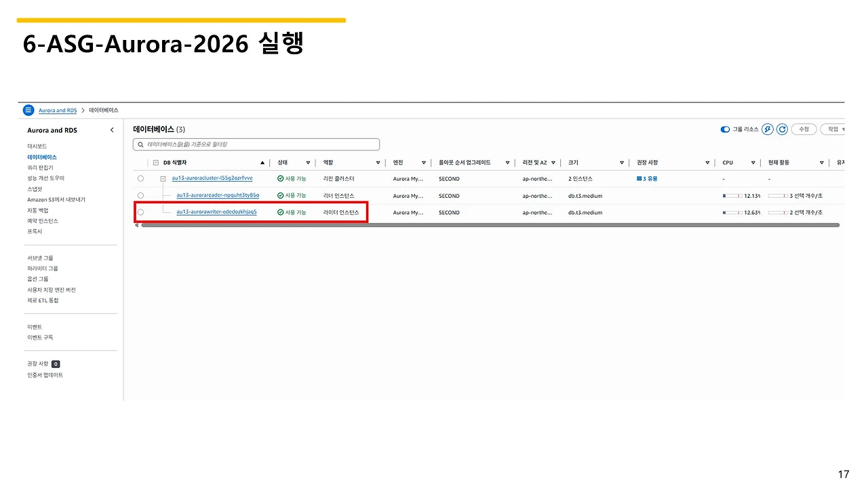Click the 롤아웃 순서 업그레이드 column filter arrow
This screenshot has width=868, height=488.
(x=507, y=163)
